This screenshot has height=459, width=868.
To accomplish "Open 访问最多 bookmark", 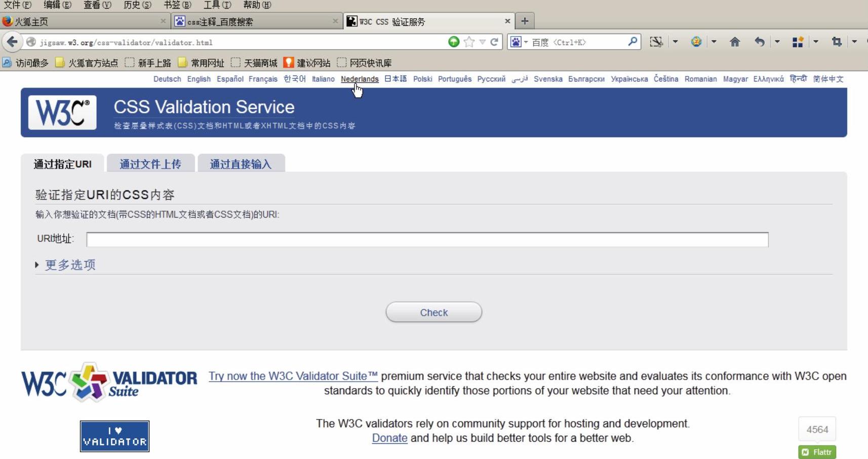I will point(25,63).
